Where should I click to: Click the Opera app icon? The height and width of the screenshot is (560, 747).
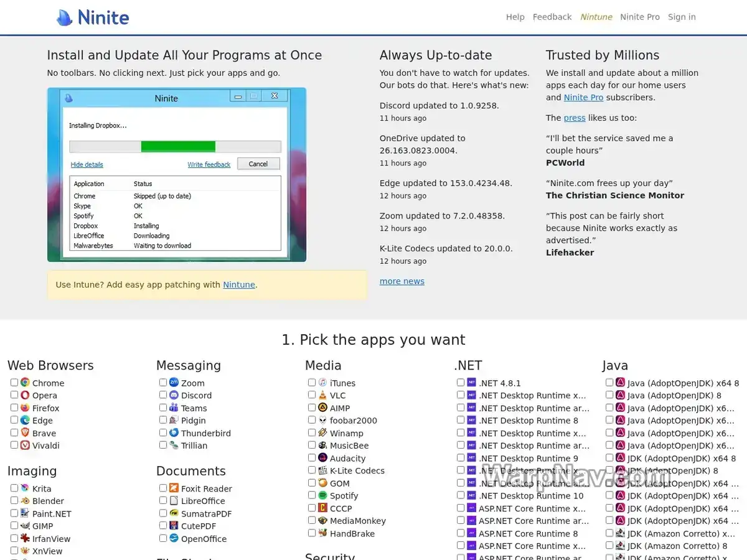(x=25, y=395)
